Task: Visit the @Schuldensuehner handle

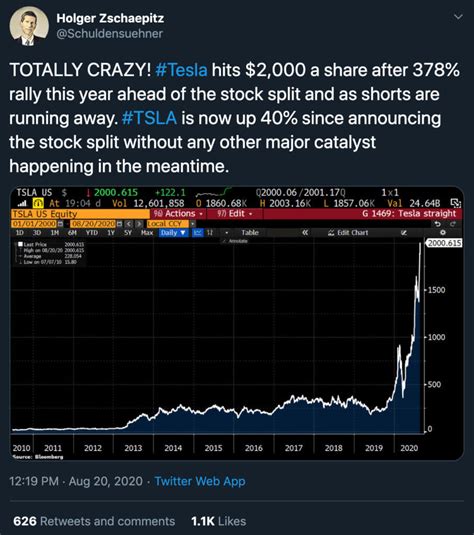Action: click(110, 33)
